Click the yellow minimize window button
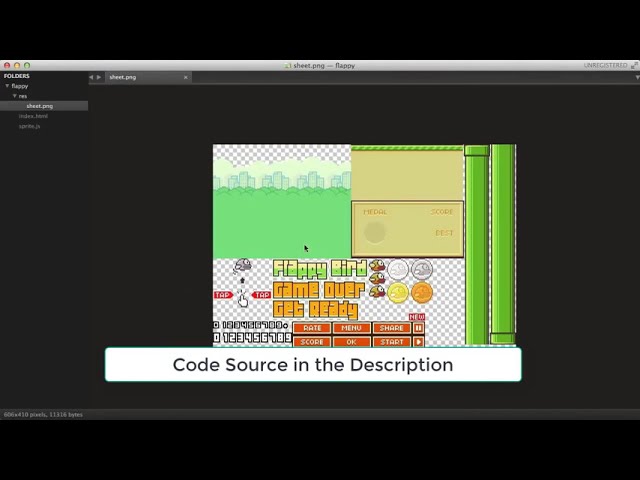The width and height of the screenshot is (640, 480). pyautogui.click(x=17, y=65)
